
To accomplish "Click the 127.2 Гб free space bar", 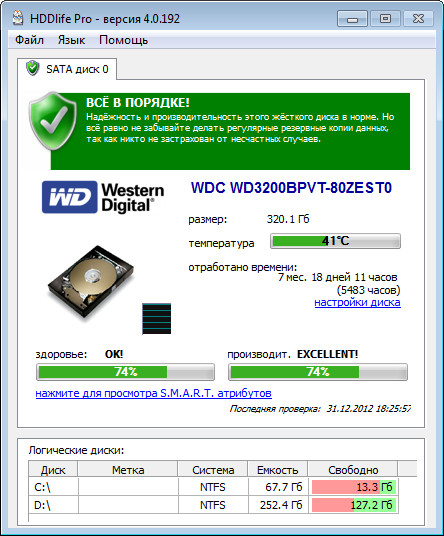I will click(354, 505).
